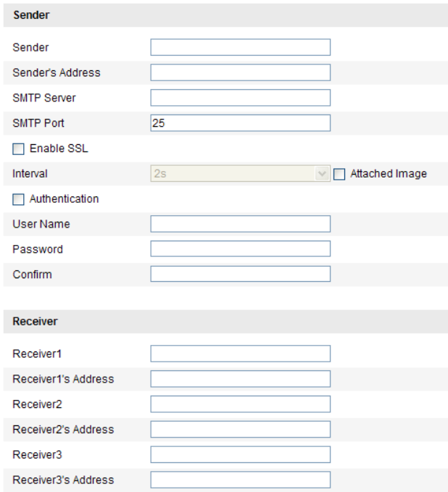Viewport: 448px width, 492px height.
Task: Select the SMTP Port field
Action: click(x=240, y=123)
